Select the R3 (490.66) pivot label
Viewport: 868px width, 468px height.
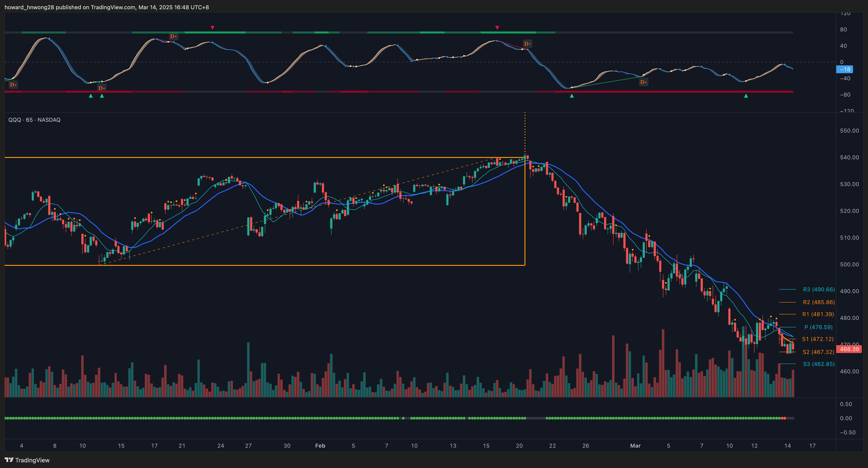pyautogui.click(x=818, y=289)
